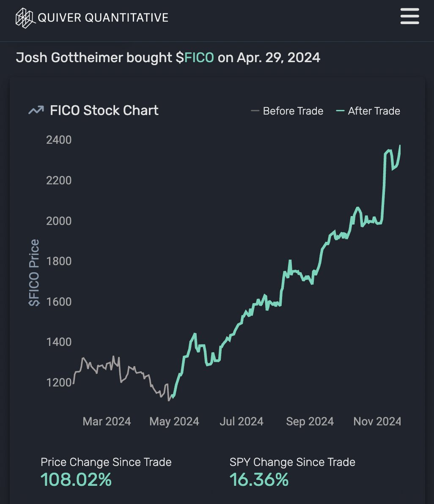Image resolution: width=434 pixels, height=504 pixels.
Task: Click the Mar 2024 x-axis label
Action: click(x=107, y=422)
